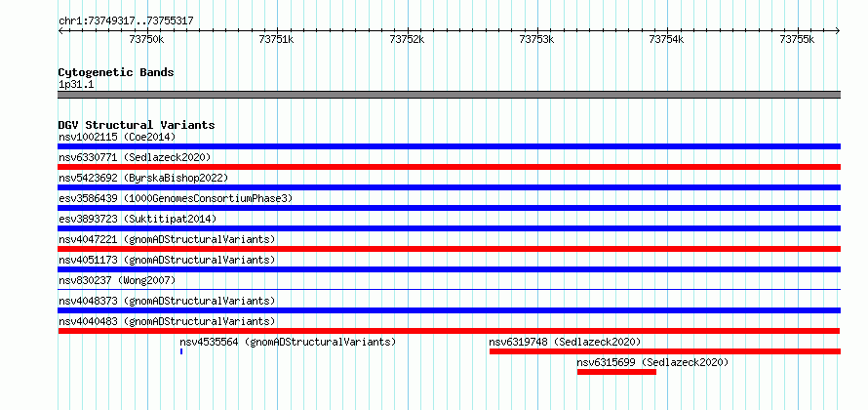
Task: Click nsv6315699 (Sedlazeck2020) label
Action: pos(652,362)
